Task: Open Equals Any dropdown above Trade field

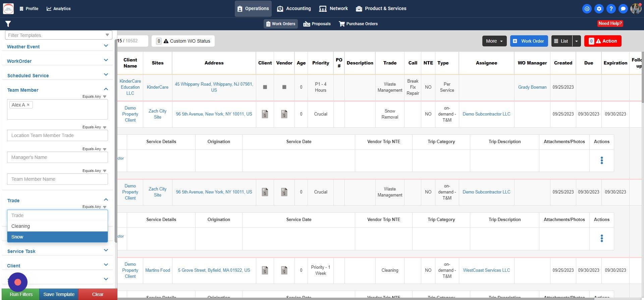Action: click(x=94, y=207)
